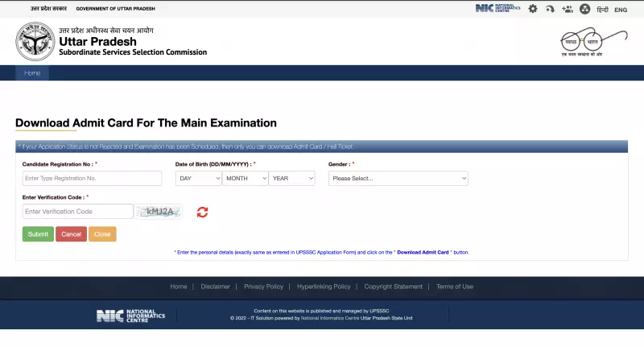644x347 pixels.
Task: Click the Download Admit Card bold text
Action: 423,252
